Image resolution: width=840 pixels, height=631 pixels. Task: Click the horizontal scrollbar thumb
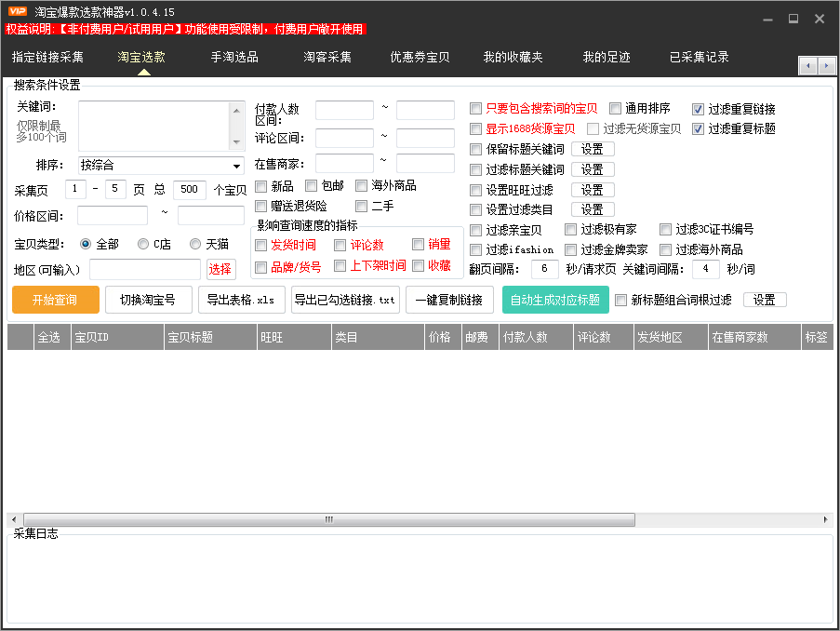[x=329, y=519]
